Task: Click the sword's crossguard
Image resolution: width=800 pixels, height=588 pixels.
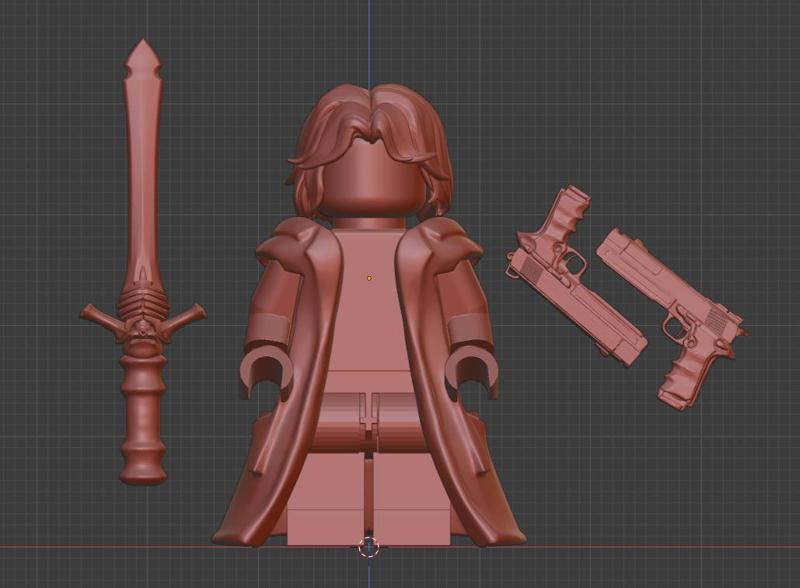Action: [143, 323]
